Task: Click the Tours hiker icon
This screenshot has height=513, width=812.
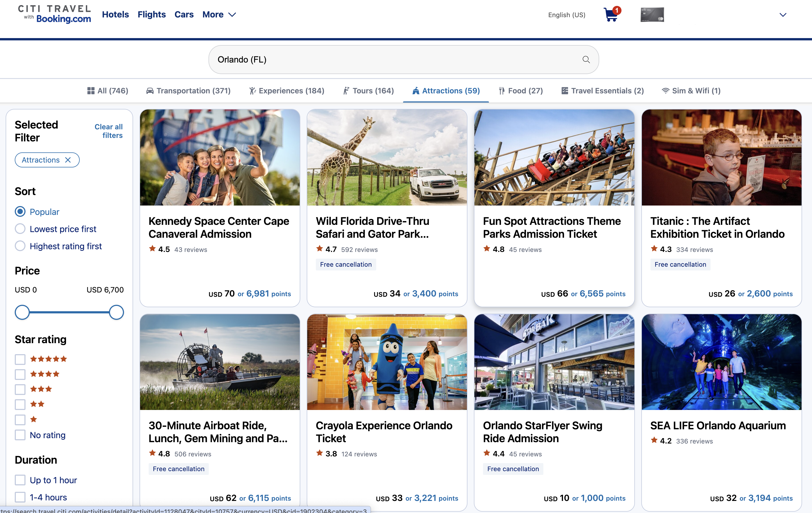Action: (346, 91)
